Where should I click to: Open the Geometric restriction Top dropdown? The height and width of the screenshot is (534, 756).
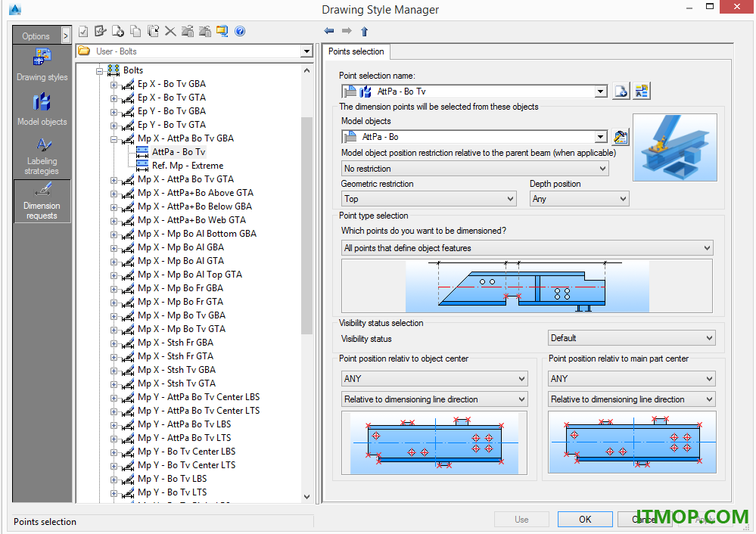click(x=428, y=199)
